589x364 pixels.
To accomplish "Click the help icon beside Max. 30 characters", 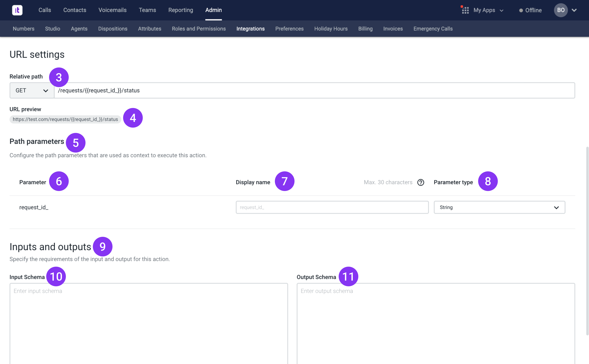I will click(x=420, y=182).
